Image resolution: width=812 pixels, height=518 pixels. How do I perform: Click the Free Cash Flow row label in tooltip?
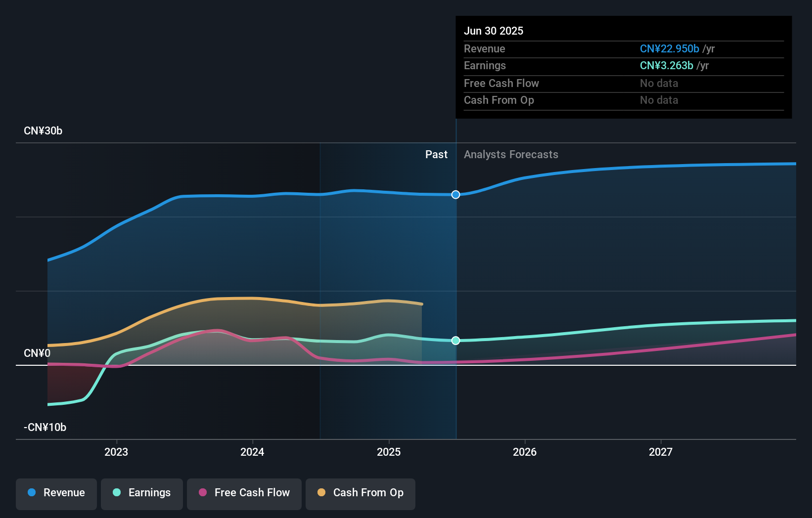(501, 83)
